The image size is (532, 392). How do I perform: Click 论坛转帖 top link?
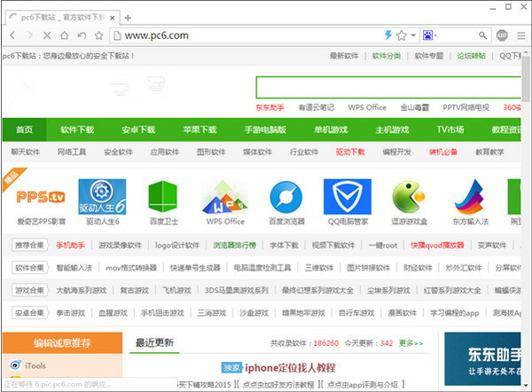point(472,56)
